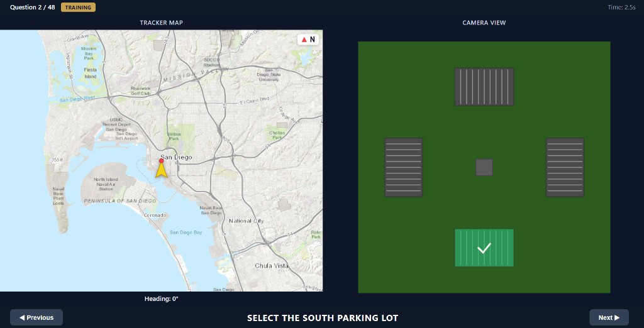The image size is (644, 328).
Task: Click the 'CAMERA VIEW' heading
Action: coord(484,23)
